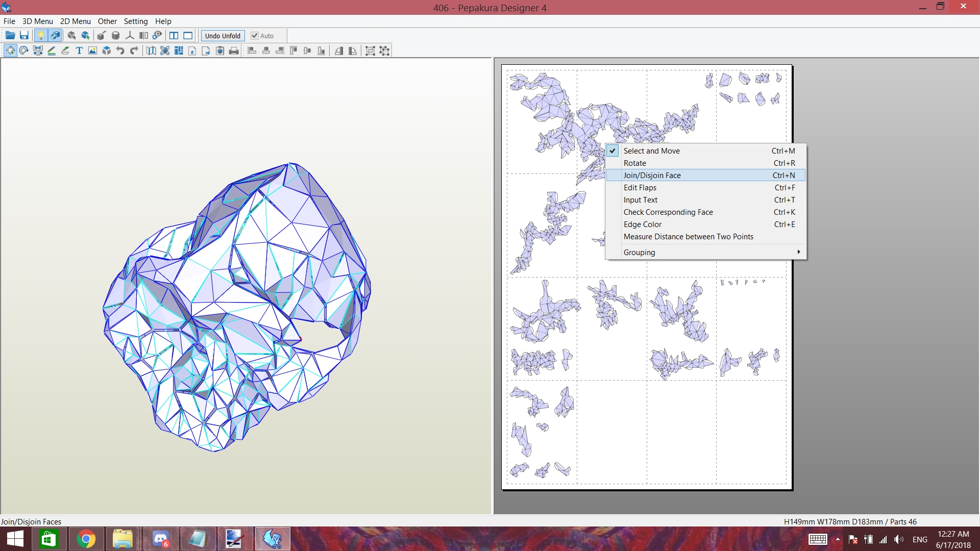Viewport: 980px width, 551px height.
Task: Open the 2D Menu
Action: point(75,21)
